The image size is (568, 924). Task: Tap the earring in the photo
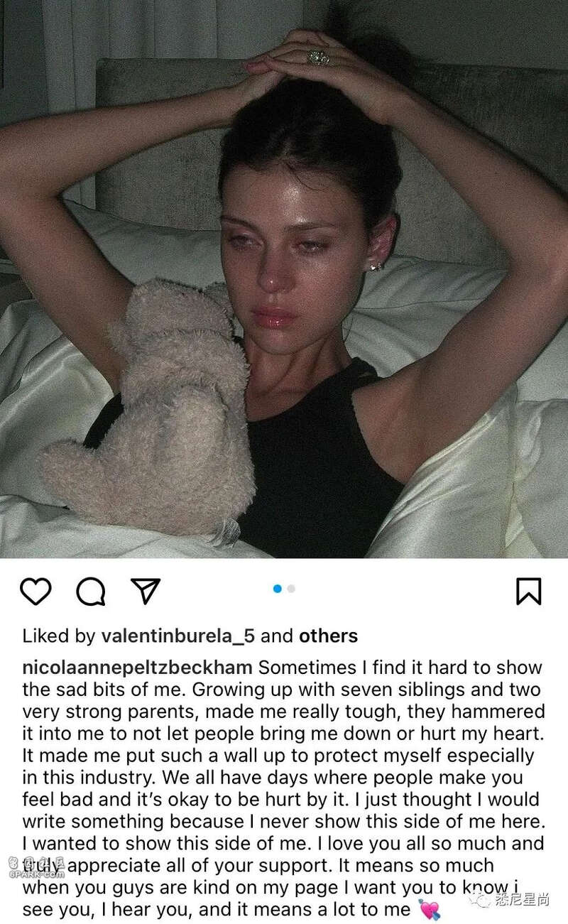click(x=376, y=266)
